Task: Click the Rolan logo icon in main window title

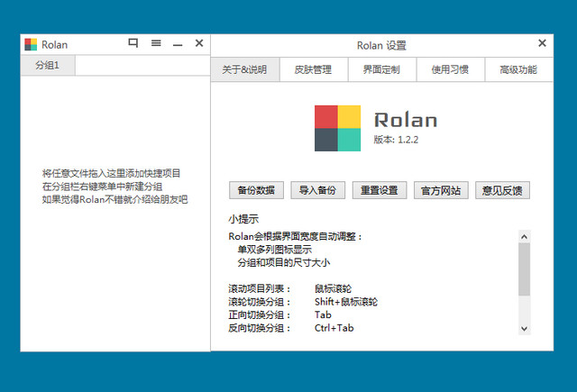Action: click(x=31, y=44)
